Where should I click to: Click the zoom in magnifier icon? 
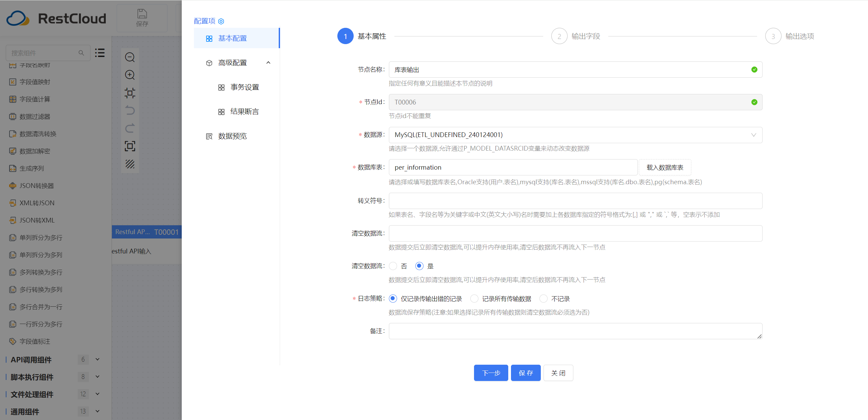130,75
